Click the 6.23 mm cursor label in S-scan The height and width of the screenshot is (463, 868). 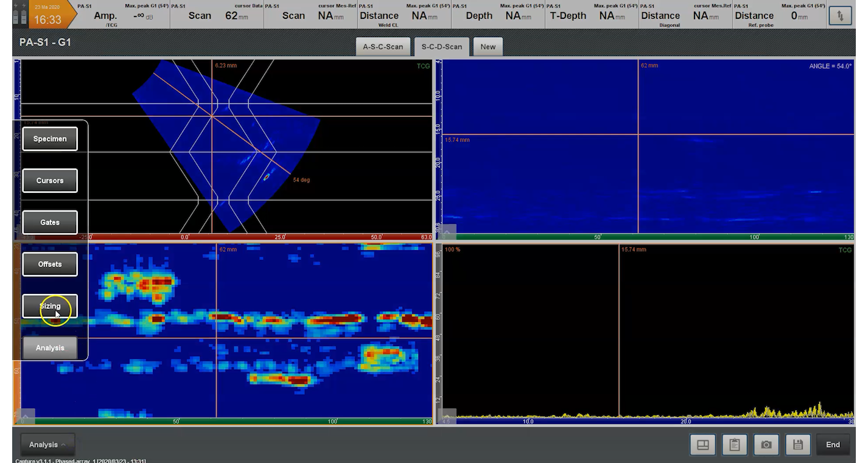225,64
